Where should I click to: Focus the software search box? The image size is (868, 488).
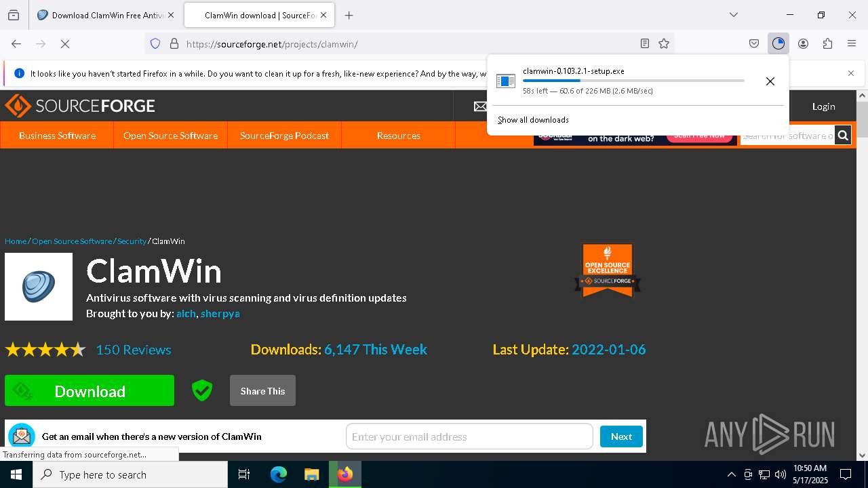pyautogui.click(x=787, y=136)
